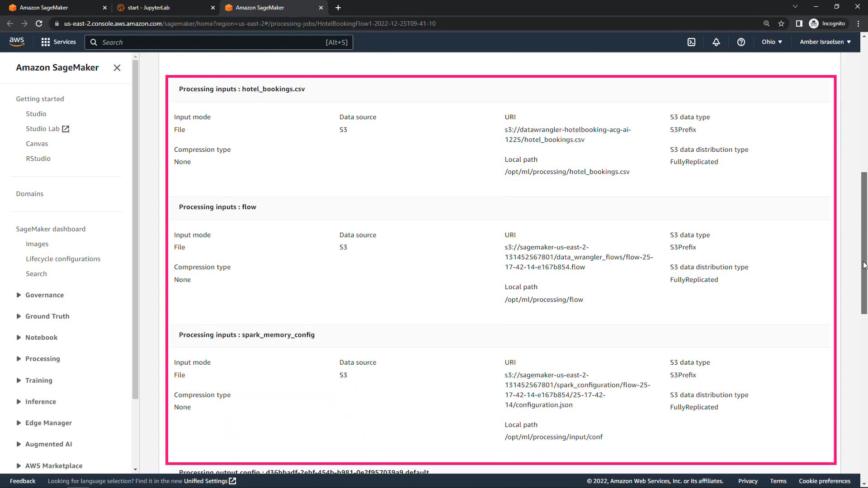Reload the page in browser

[x=39, y=23]
